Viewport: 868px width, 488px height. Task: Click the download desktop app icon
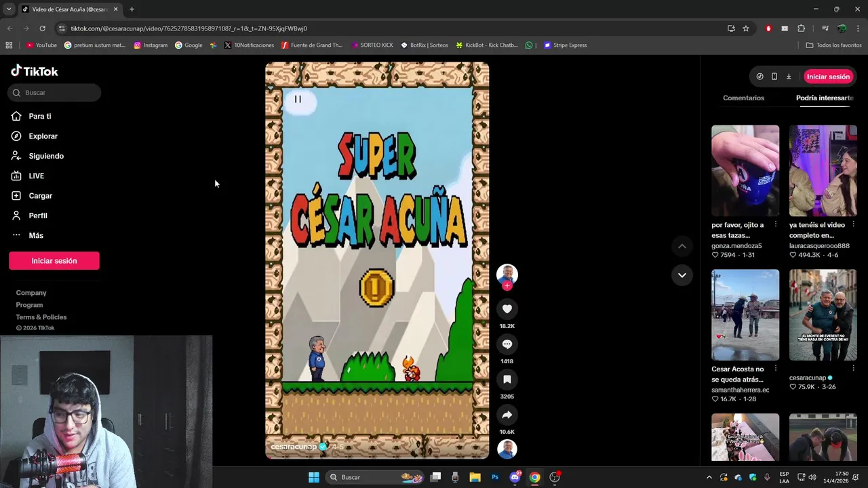pyautogui.click(x=789, y=77)
